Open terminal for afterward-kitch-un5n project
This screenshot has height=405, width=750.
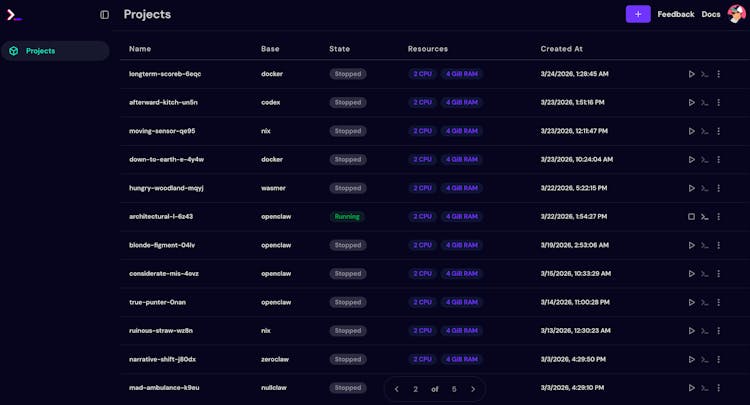[x=705, y=103]
